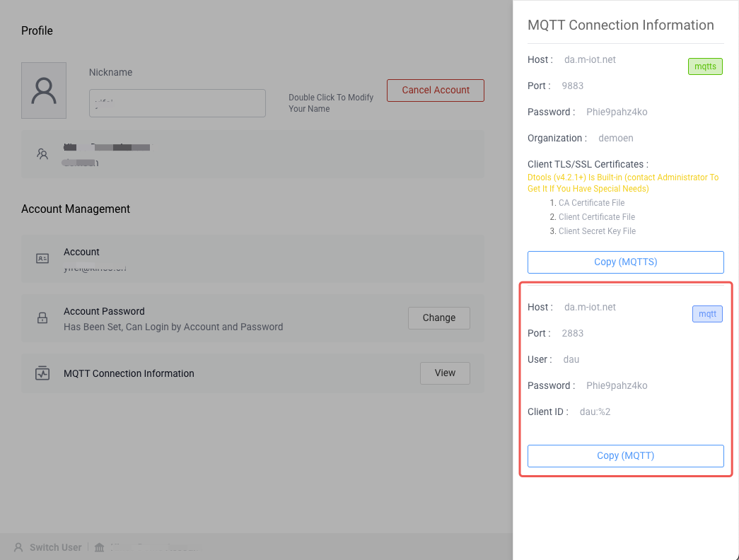739x560 pixels.
Task: View MQTT Connection Information
Action: point(445,373)
